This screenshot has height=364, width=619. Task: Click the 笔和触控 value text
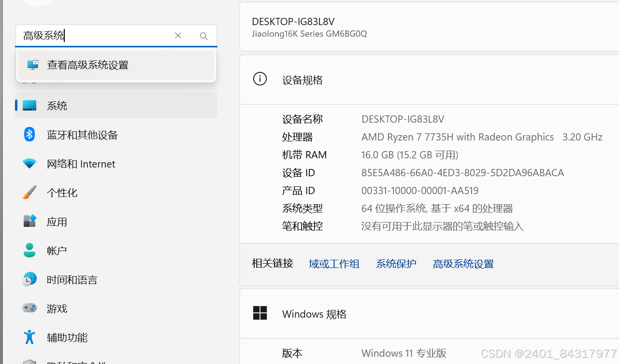[x=442, y=226]
